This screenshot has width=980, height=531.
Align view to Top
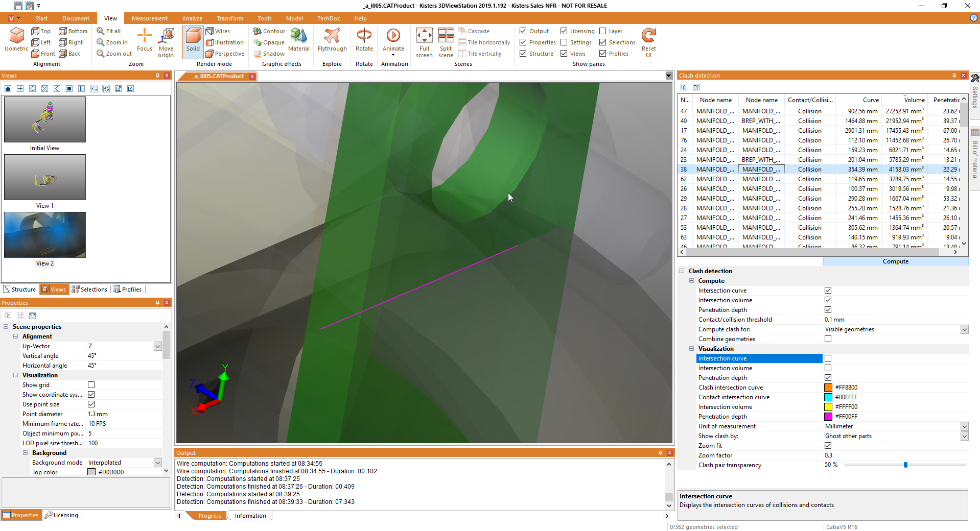point(41,31)
